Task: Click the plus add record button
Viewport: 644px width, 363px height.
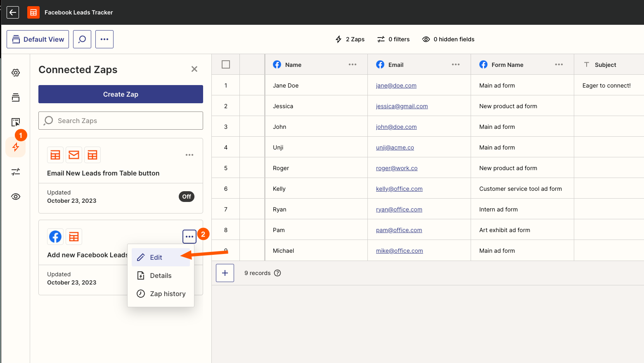Action: 225,273
